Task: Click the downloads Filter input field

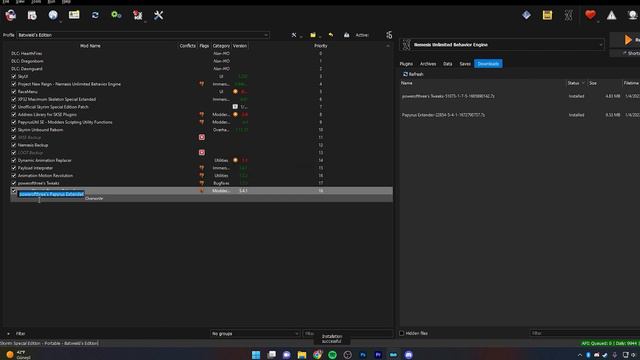Action: click(584, 333)
